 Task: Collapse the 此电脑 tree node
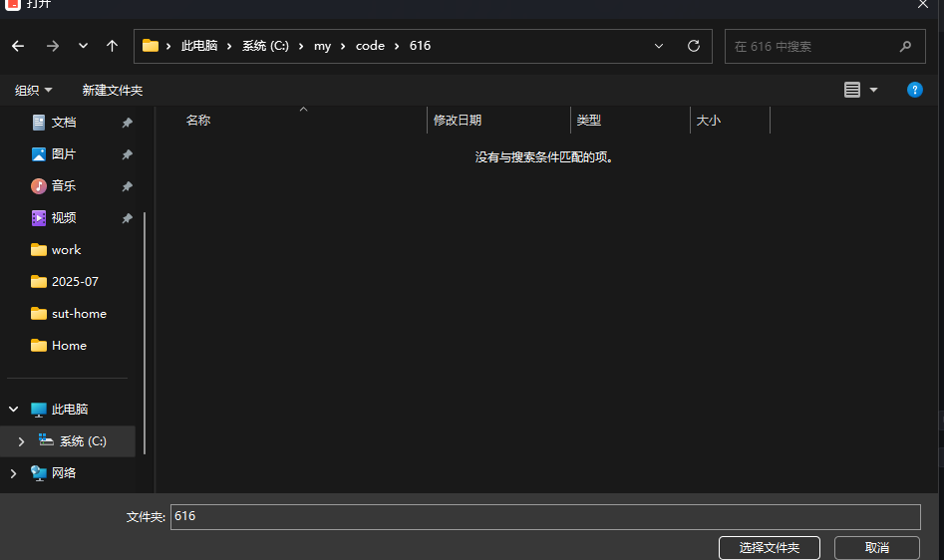13,410
